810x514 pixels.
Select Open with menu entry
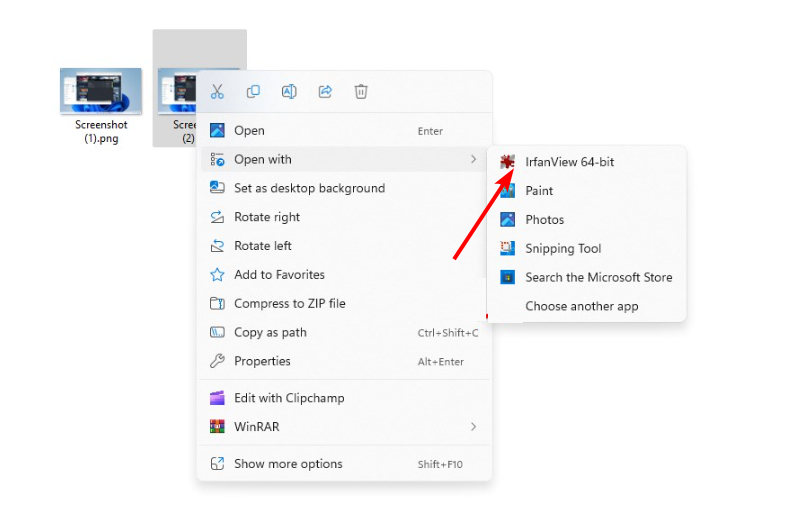point(344,159)
